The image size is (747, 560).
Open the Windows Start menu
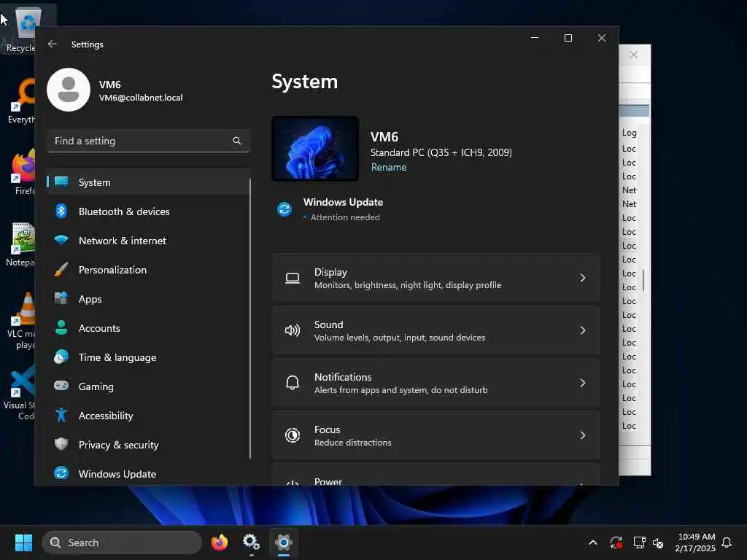click(23, 542)
